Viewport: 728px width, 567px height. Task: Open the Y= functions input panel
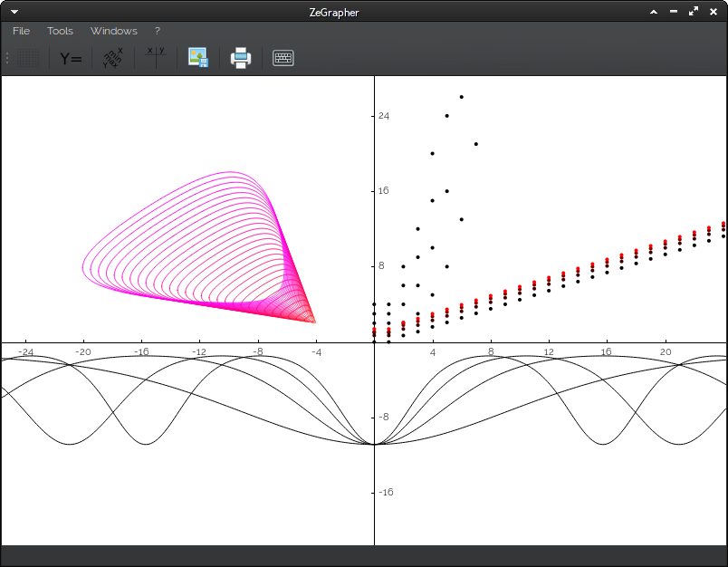71,59
